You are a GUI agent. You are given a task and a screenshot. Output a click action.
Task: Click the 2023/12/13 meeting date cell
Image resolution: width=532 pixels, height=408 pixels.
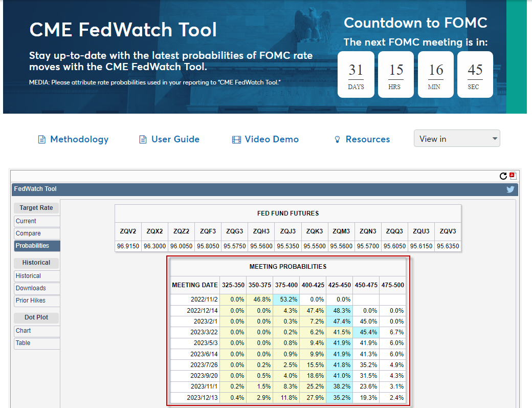coord(195,397)
